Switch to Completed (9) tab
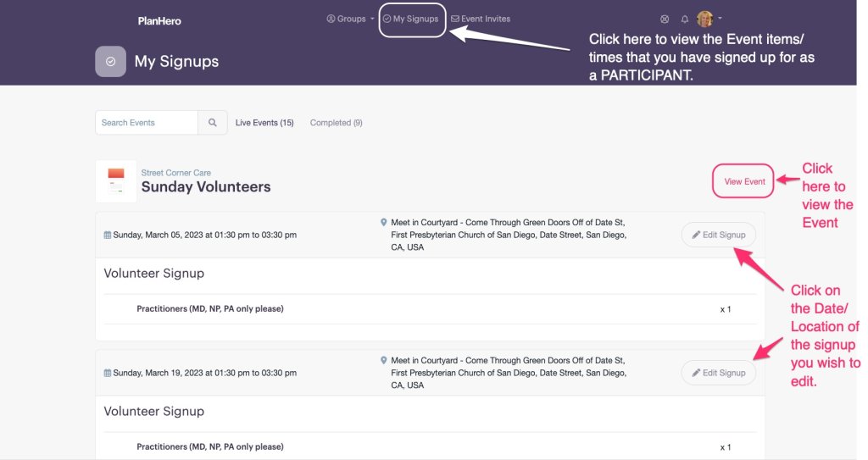 336,123
